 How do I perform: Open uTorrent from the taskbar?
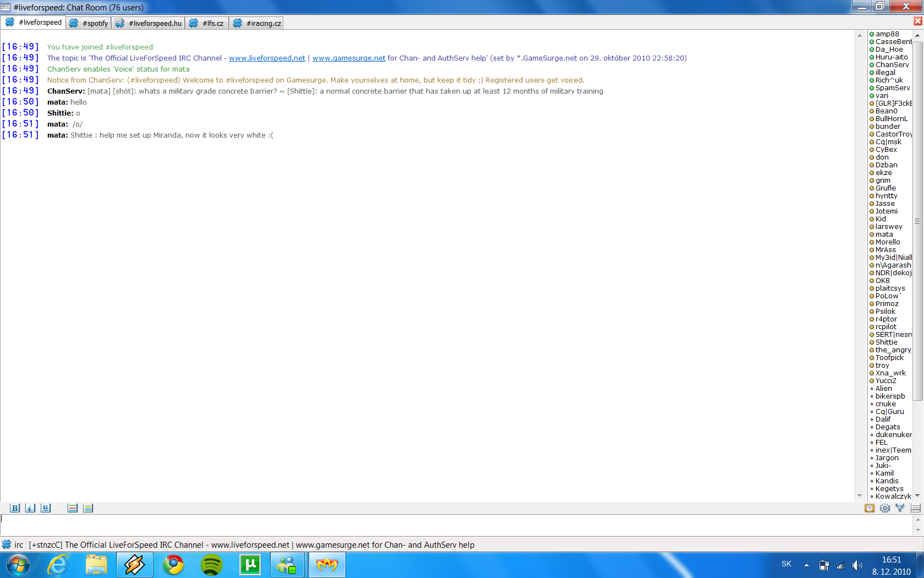pyautogui.click(x=250, y=565)
